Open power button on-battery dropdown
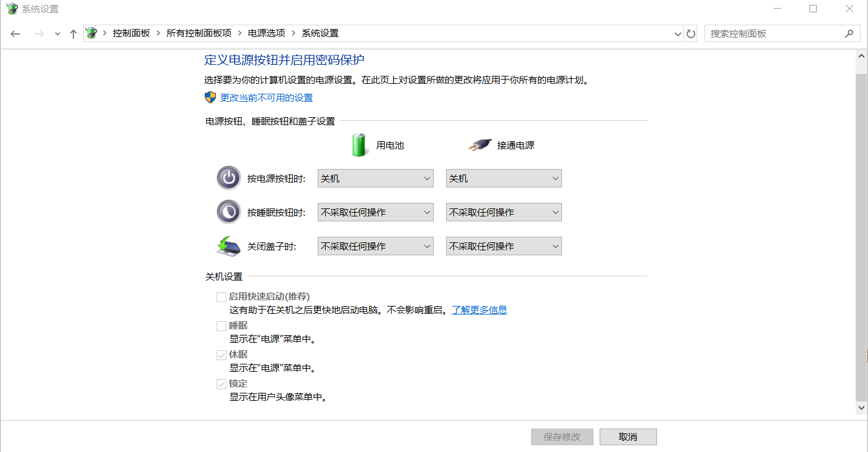Screen dimensions: 868x452 pos(376,178)
